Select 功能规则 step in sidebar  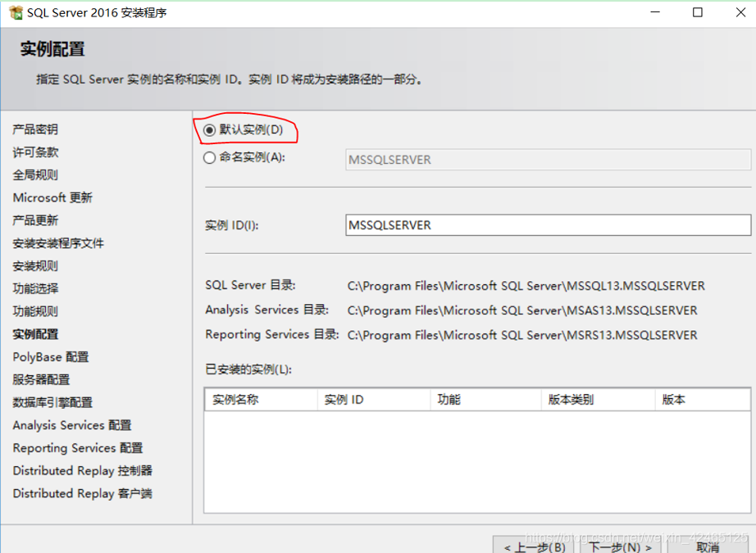click(35, 311)
